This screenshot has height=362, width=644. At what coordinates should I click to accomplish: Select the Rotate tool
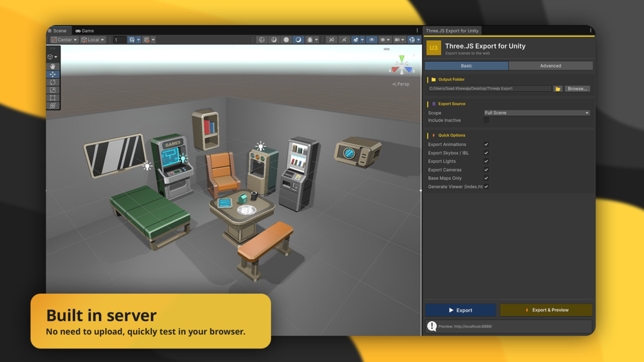point(53,82)
